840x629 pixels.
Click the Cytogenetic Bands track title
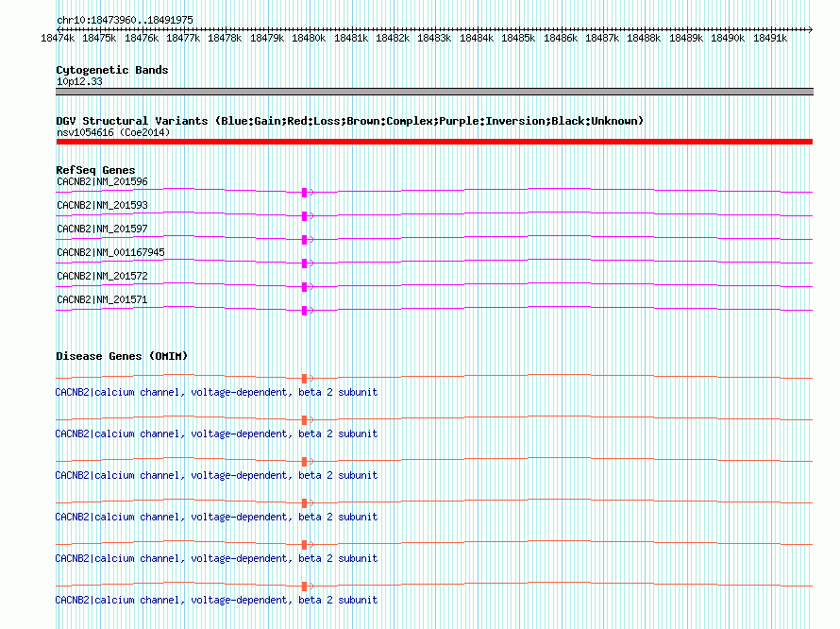(x=112, y=70)
